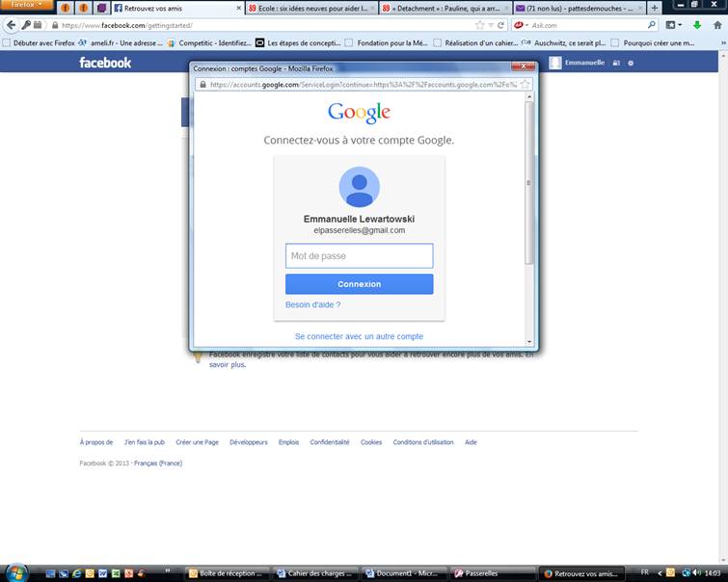Switch to the Retrouvez vos amis tab
728x582 pixels.
[x=178, y=8]
